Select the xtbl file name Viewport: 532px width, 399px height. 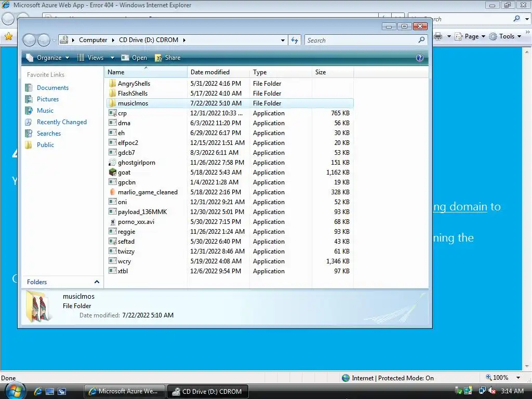(123, 271)
